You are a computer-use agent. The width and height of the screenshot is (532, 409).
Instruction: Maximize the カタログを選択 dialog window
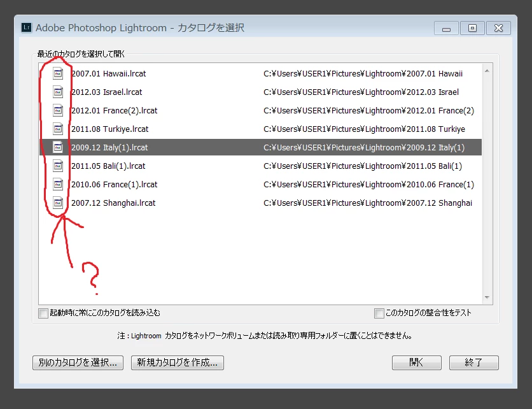(x=472, y=28)
